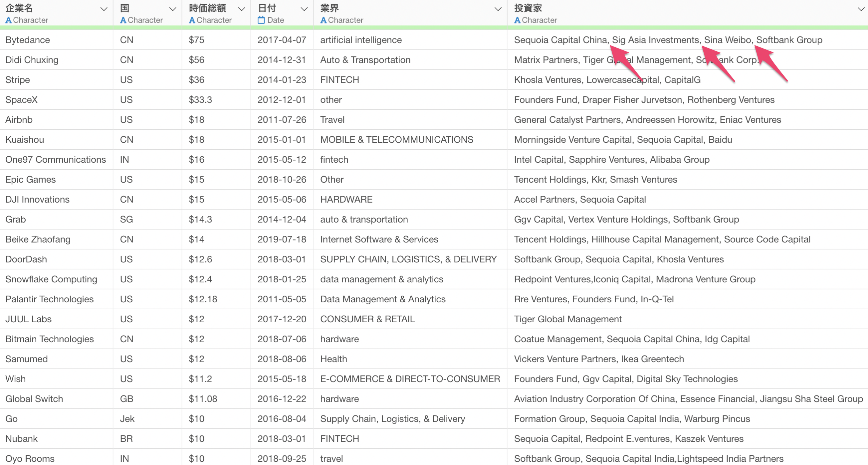Click the Character type icon under 時価総額

192,20
